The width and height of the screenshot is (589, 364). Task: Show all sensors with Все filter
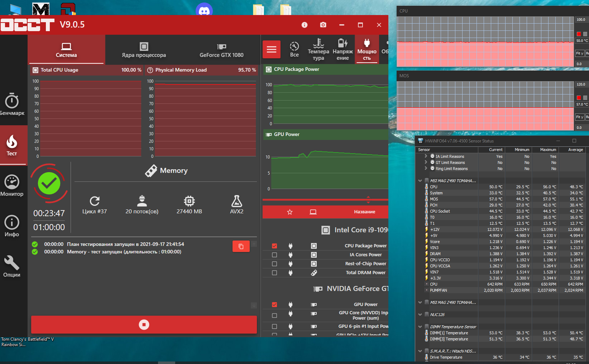click(294, 49)
